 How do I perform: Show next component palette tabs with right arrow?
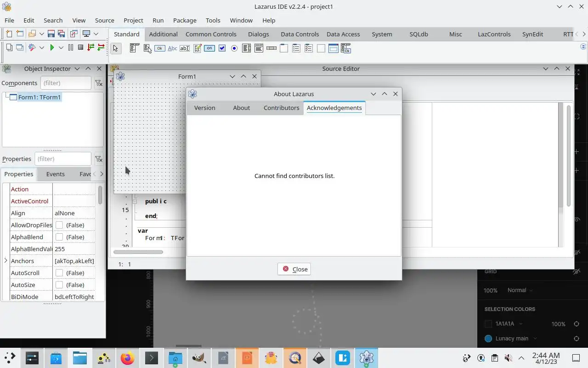[x=584, y=34]
